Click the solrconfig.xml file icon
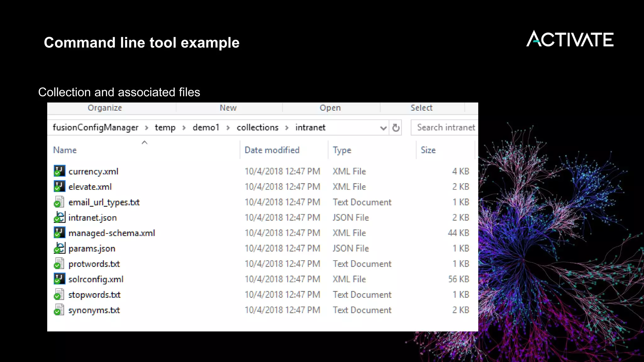The height and width of the screenshot is (362, 644). coord(59,279)
